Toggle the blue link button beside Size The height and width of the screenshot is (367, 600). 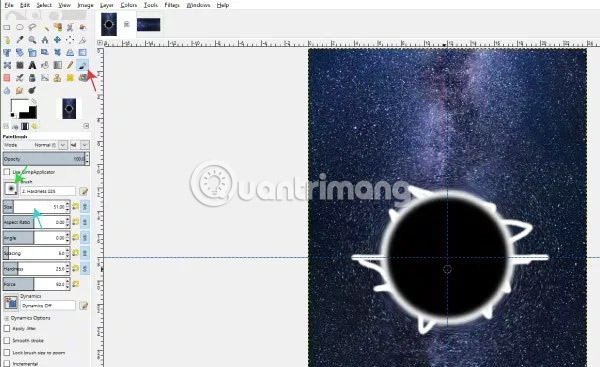pyautogui.click(x=85, y=207)
